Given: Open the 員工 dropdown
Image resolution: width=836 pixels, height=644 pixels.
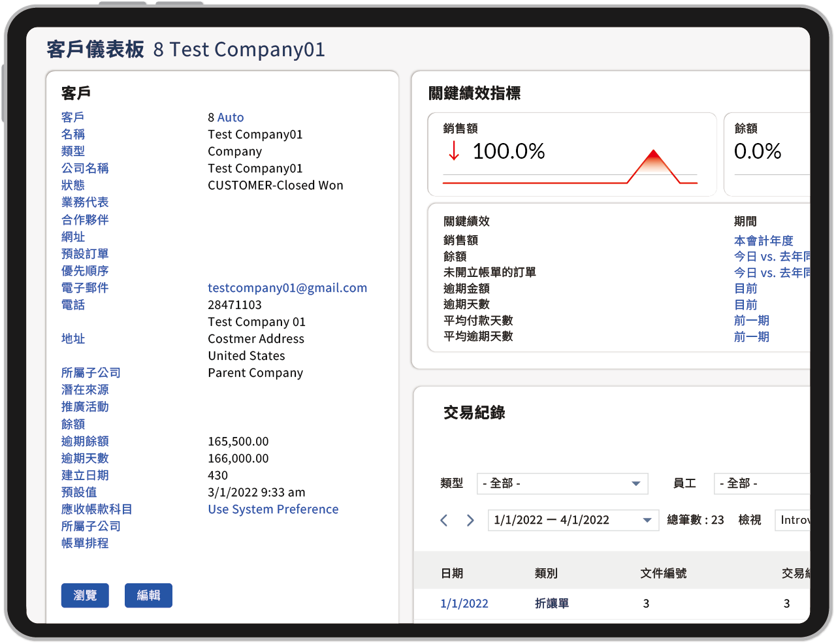Looking at the screenshot, I should (762, 483).
